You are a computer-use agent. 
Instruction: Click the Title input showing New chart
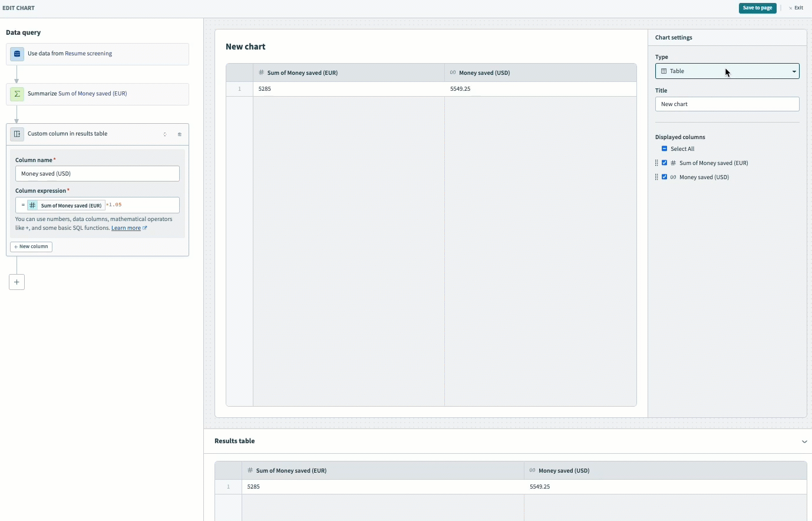point(727,104)
